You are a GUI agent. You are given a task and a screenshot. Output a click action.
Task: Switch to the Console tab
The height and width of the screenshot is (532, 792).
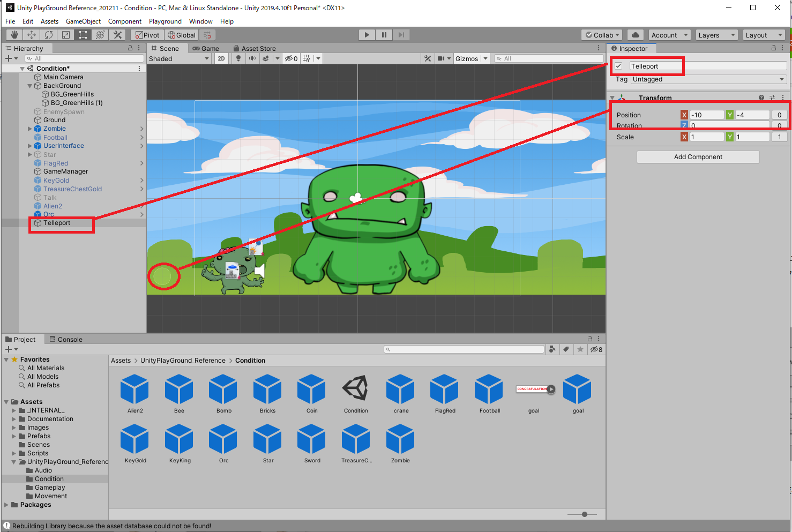pyautogui.click(x=66, y=339)
